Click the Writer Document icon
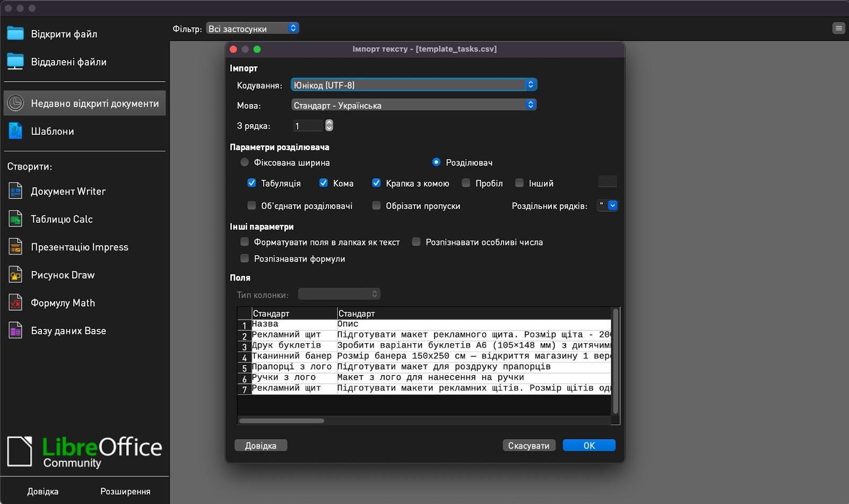This screenshot has height=504, width=849. (x=15, y=191)
